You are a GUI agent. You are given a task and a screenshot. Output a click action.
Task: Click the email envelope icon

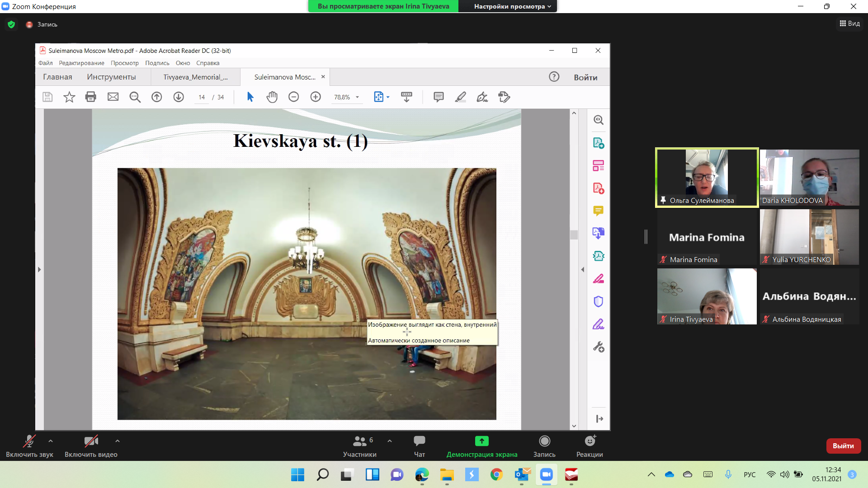[113, 97]
